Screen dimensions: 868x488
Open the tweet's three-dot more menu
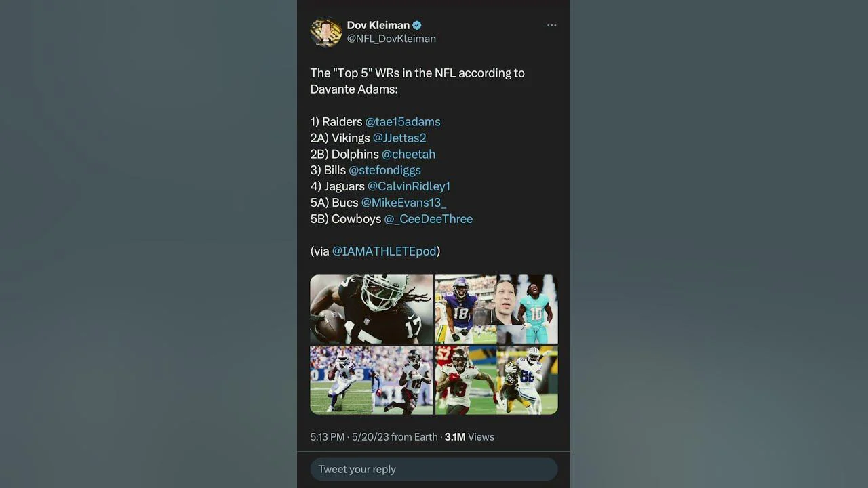tap(551, 26)
